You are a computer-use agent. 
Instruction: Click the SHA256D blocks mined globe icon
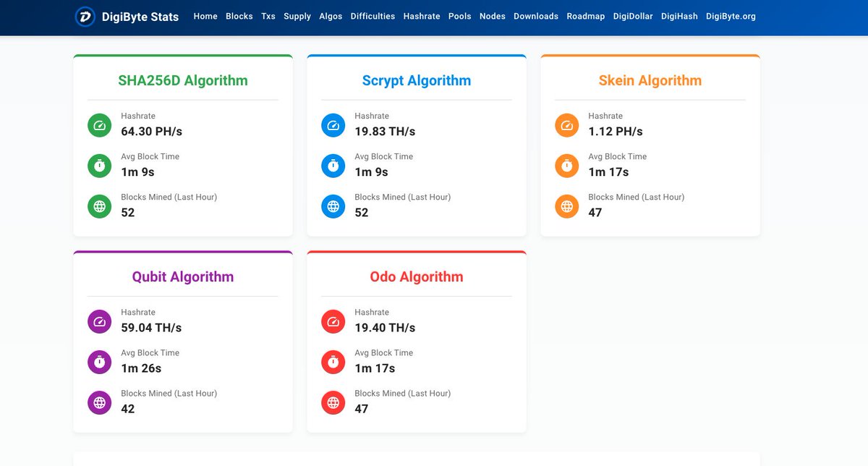tap(100, 206)
